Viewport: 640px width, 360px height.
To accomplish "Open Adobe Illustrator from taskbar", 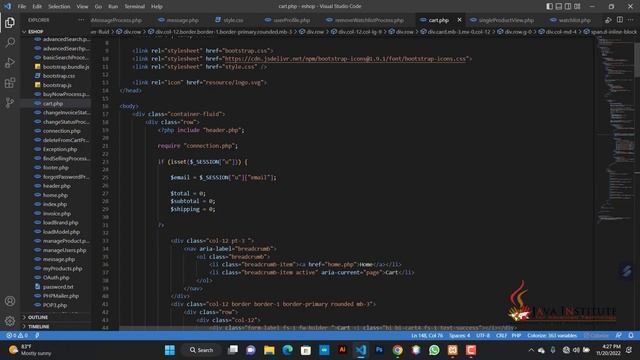I will click(x=342, y=350).
